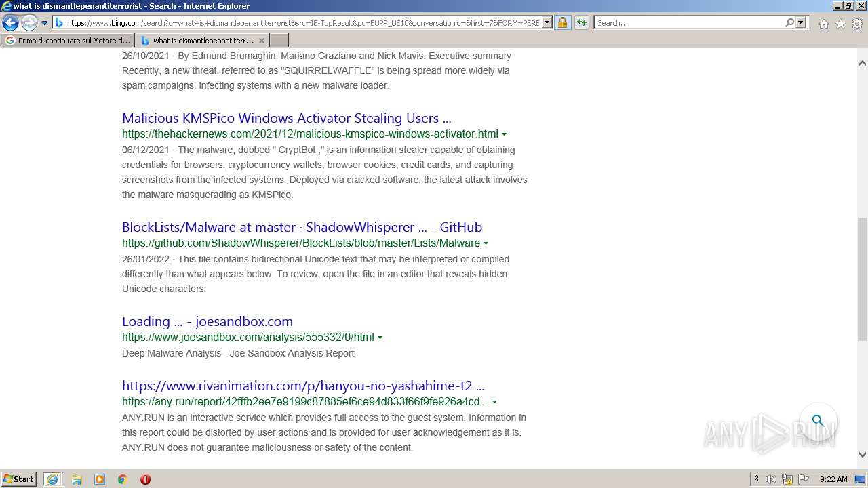Click the 9:22 AM clock
Image resolution: width=868 pixels, height=488 pixels.
[x=833, y=479]
